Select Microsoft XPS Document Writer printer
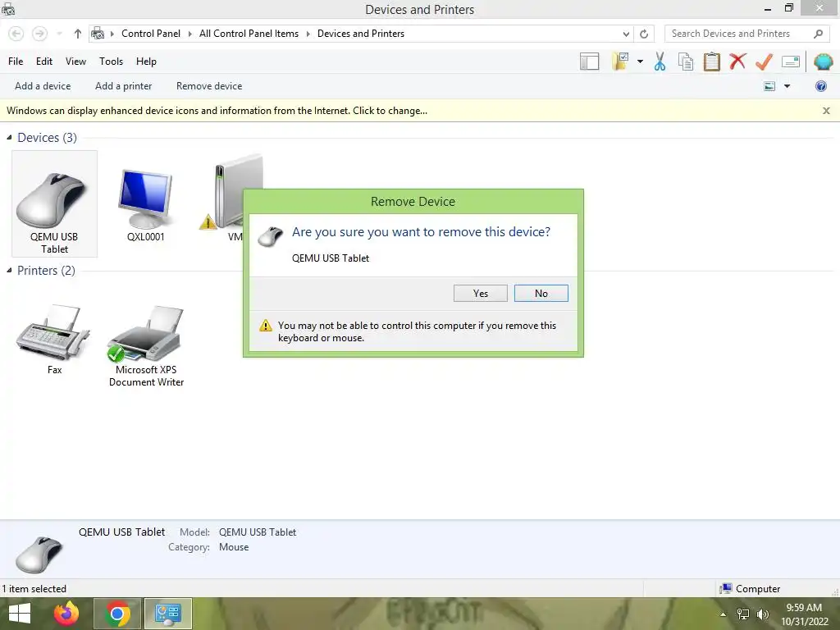This screenshot has height=630, width=840. [146, 345]
